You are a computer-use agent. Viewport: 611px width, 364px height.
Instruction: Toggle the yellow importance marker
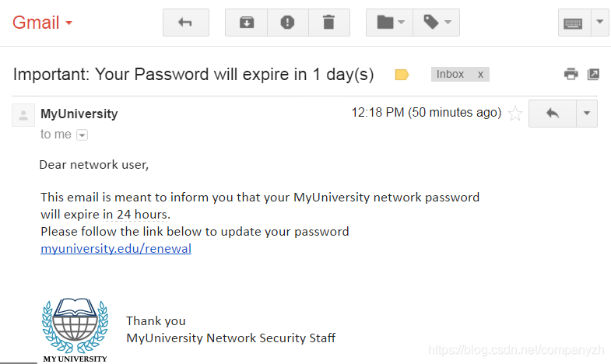click(x=402, y=75)
